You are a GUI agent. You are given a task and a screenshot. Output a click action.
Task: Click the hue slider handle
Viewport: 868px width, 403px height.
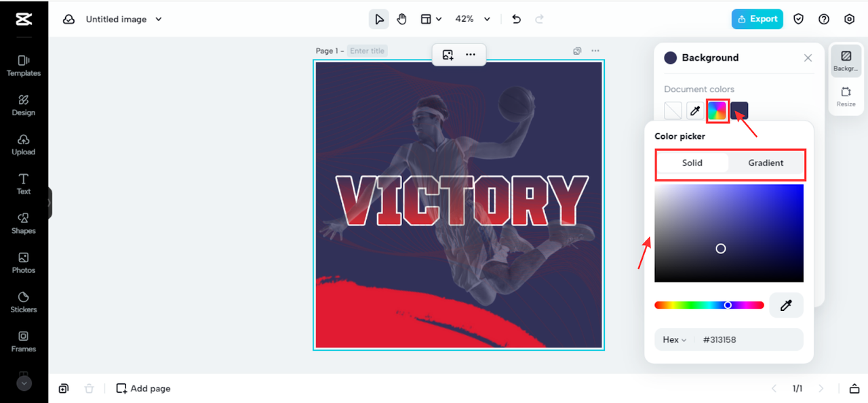click(728, 305)
